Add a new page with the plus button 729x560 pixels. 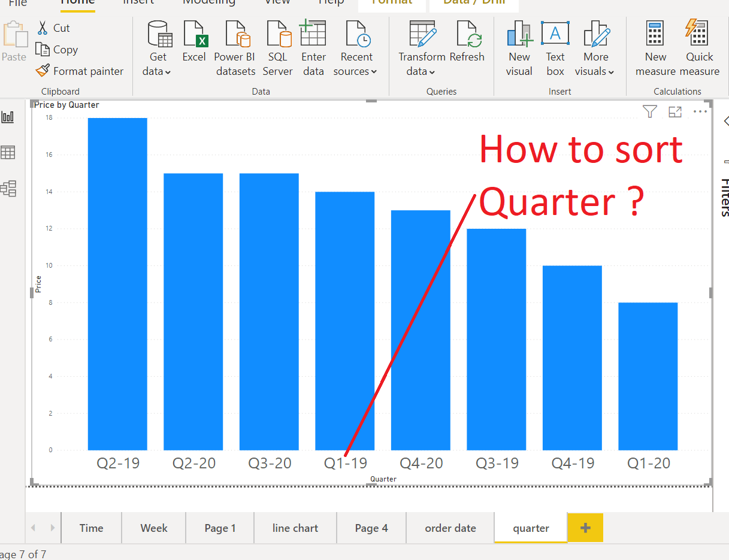(585, 528)
